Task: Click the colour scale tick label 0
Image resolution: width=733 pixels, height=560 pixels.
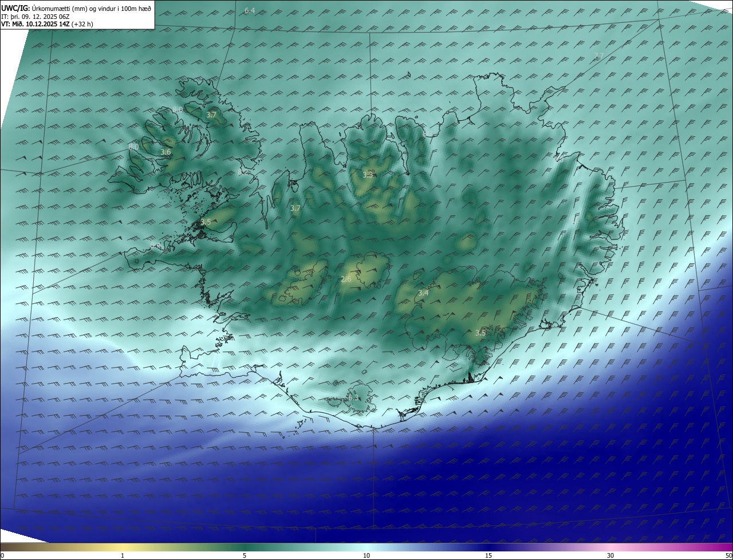Action: 2,556
